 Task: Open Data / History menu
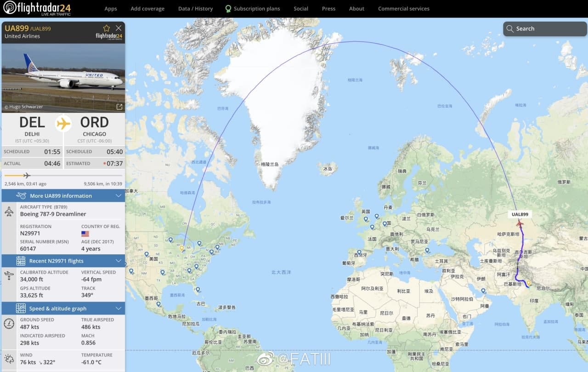pos(196,9)
